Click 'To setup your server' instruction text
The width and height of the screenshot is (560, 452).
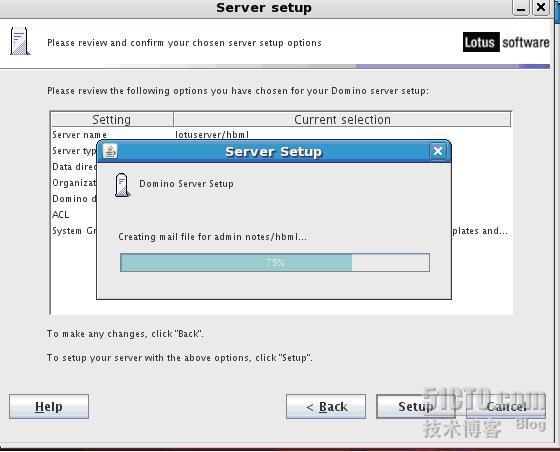click(x=180, y=358)
